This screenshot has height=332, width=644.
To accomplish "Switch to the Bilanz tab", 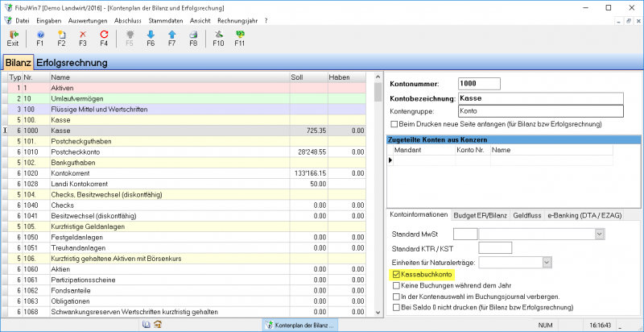I will (x=18, y=63).
